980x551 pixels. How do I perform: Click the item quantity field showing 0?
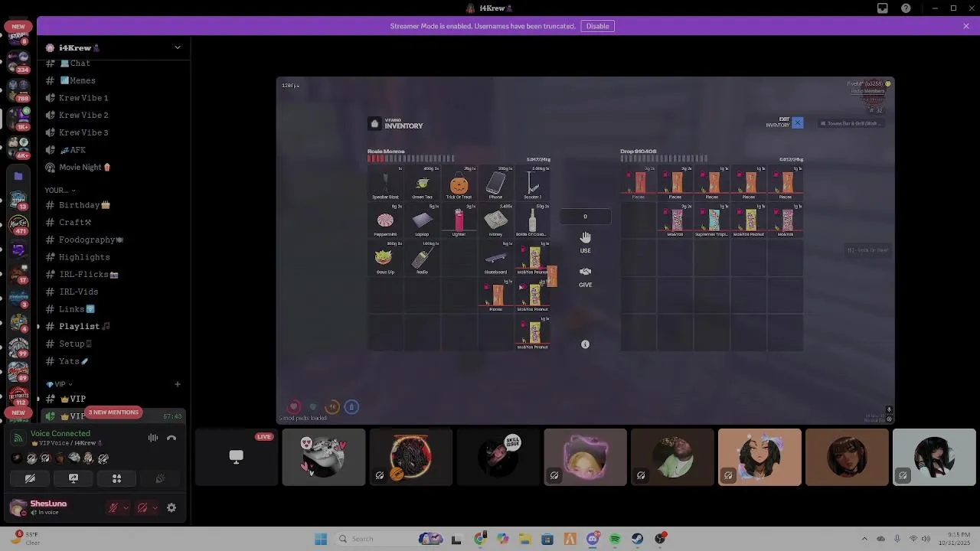click(x=585, y=217)
